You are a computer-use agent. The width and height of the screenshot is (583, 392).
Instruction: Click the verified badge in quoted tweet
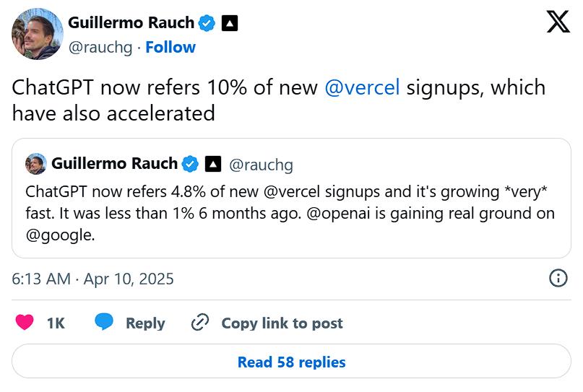(190, 164)
